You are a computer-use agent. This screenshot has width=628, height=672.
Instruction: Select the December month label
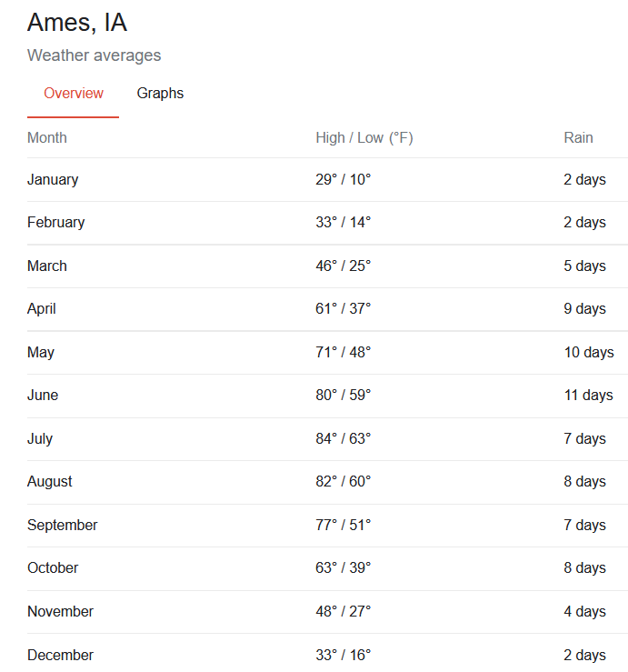(x=60, y=656)
